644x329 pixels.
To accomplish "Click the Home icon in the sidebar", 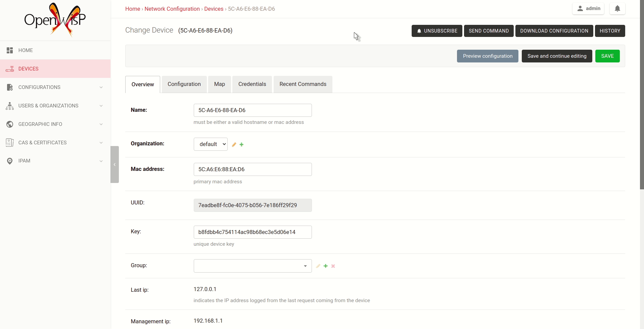I will (x=10, y=50).
